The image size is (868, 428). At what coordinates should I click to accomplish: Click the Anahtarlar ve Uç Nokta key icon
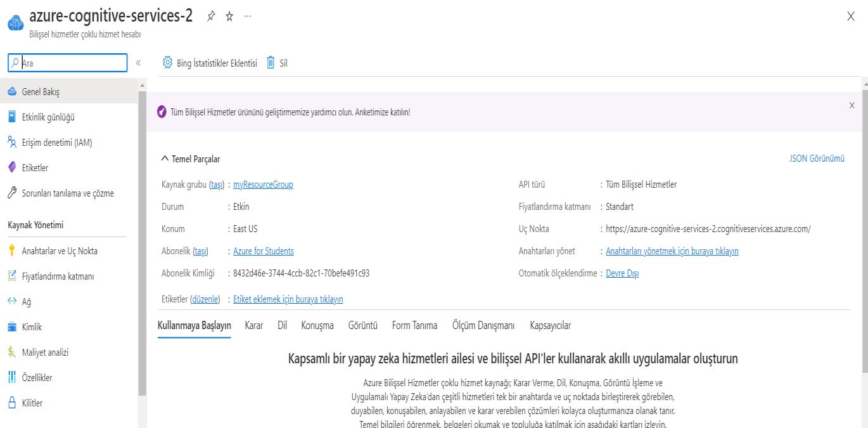tap(11, 251)
